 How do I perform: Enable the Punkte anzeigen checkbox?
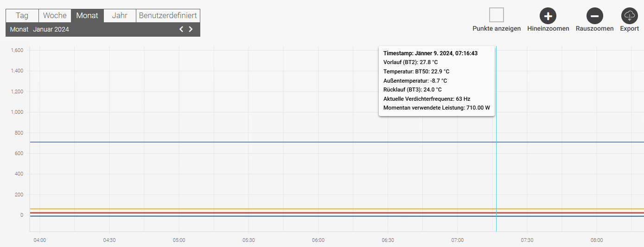496,15
